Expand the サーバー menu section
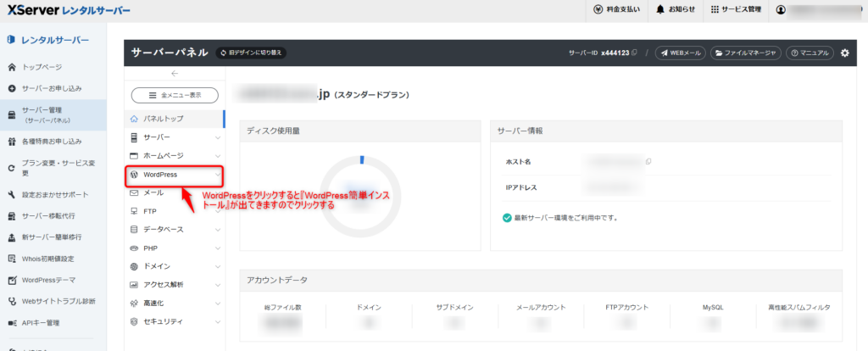868x351 pixels. [175, 137]
